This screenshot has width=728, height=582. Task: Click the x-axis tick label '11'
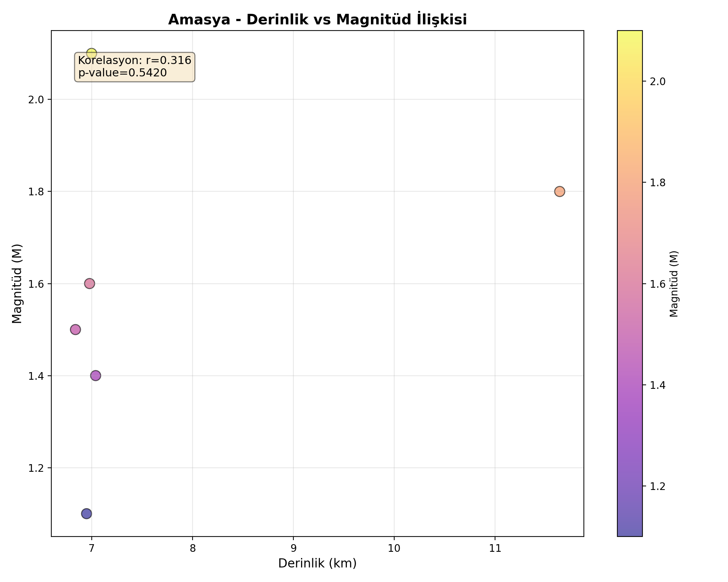(x=495, y=548)
